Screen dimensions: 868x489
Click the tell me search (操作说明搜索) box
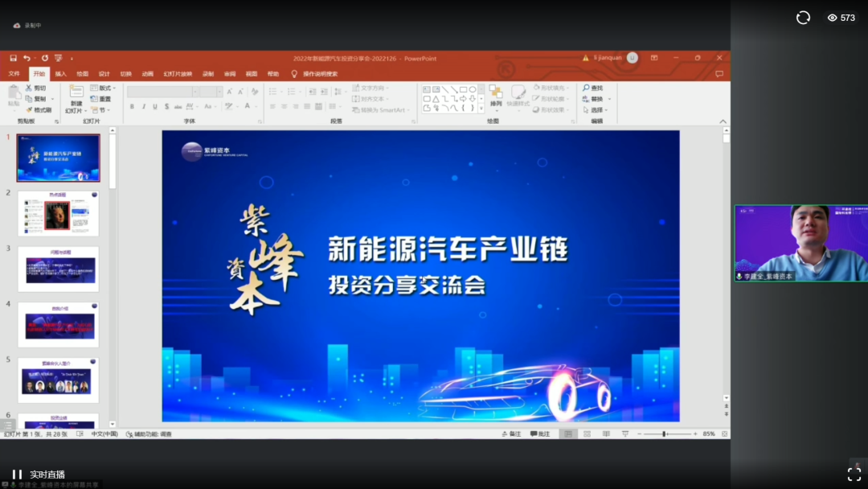(314, 74)
